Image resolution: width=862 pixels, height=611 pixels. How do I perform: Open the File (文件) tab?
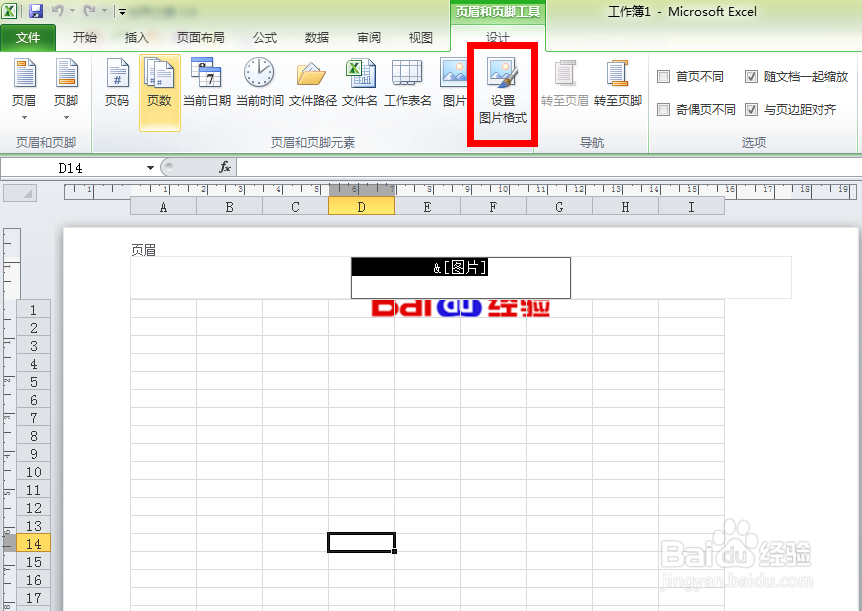[x=28, y=37]
